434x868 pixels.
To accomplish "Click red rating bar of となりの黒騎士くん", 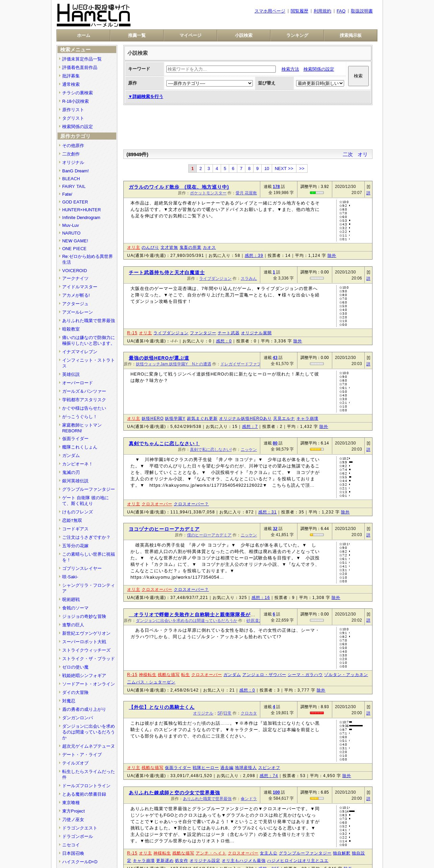I will (317, 713).
